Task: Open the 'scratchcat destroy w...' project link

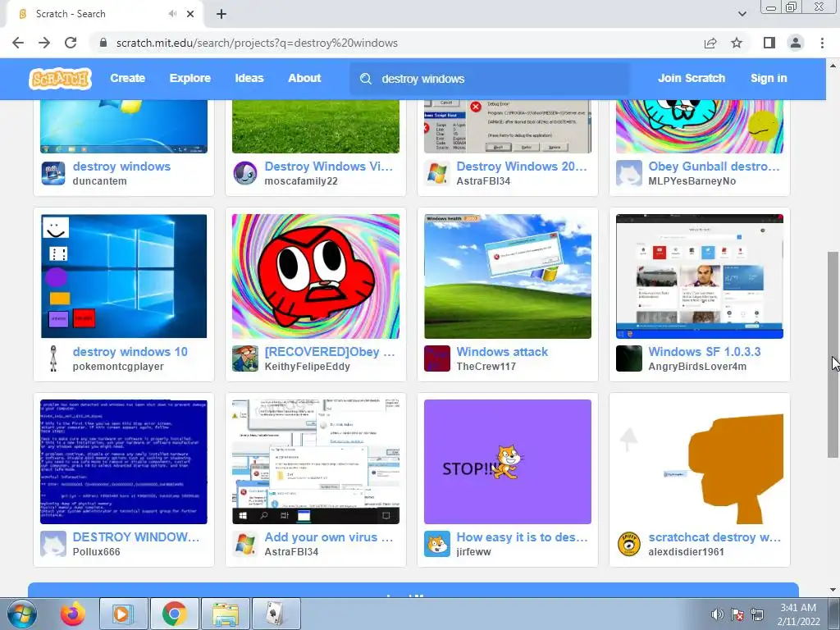Action: (x=714, y=537)
